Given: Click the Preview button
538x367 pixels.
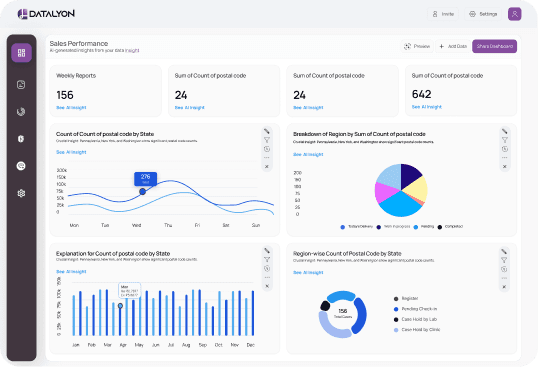Looking at the screenshot, I should pyautogui.click(x=417, y=46).
